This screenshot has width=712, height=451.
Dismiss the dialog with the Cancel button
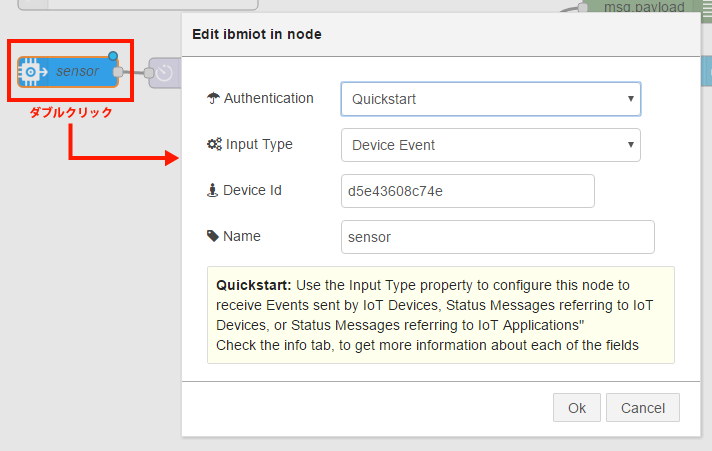pos(643,407)
